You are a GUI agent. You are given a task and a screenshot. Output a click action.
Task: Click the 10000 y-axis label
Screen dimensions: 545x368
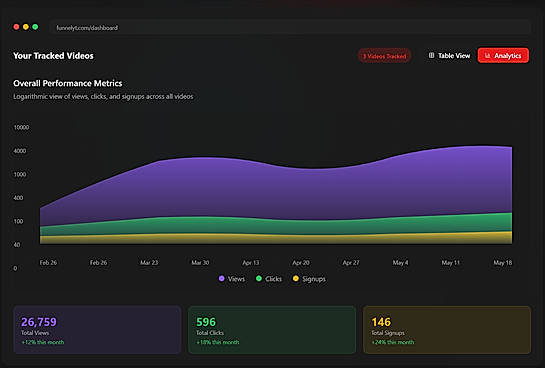(x=21, y=128)
